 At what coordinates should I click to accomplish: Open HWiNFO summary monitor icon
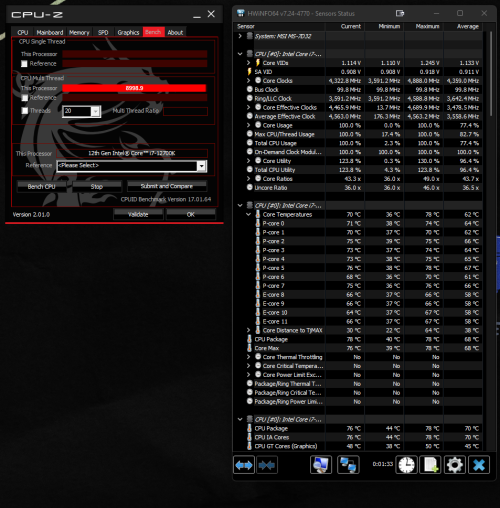321,465
